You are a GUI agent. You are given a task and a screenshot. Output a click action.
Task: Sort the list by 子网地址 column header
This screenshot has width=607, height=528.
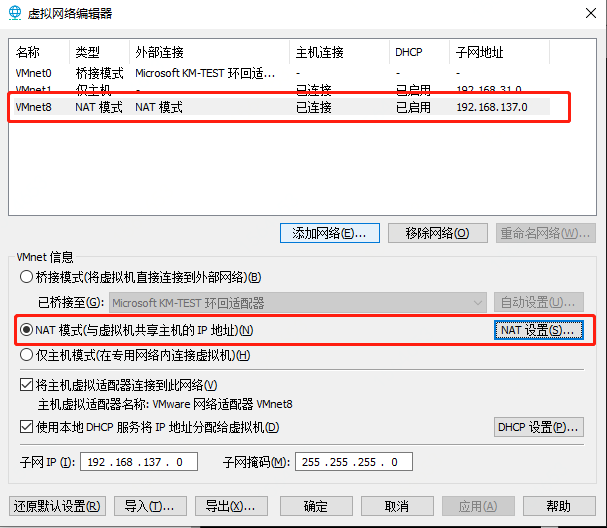point(480,52)
